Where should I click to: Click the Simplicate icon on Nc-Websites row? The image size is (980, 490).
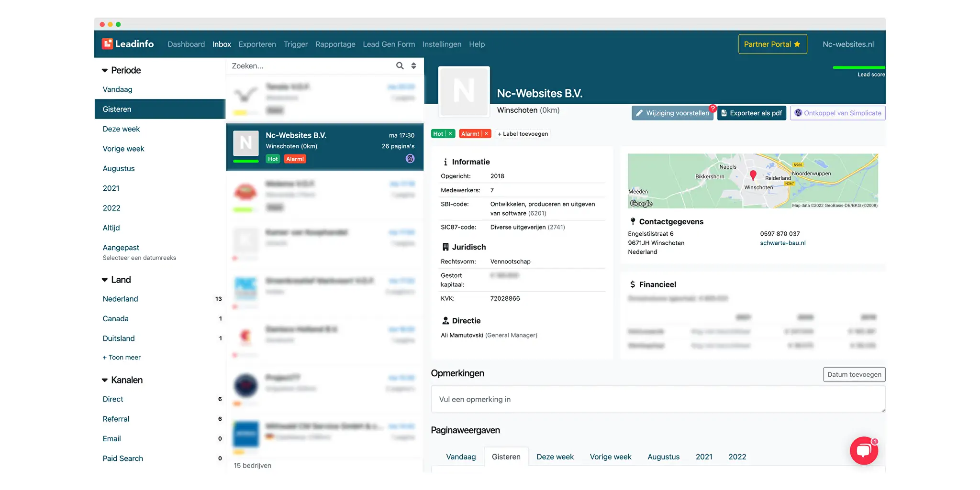click(410, 159)
